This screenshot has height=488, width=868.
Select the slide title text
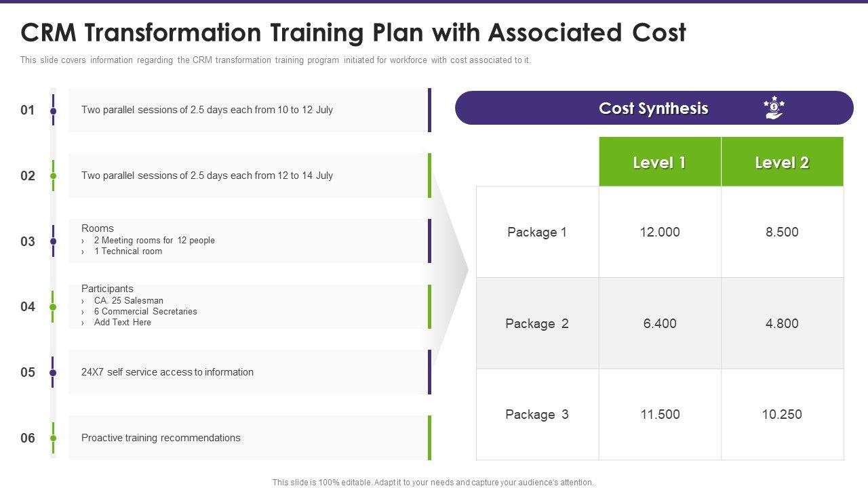(x=353, y=33)
